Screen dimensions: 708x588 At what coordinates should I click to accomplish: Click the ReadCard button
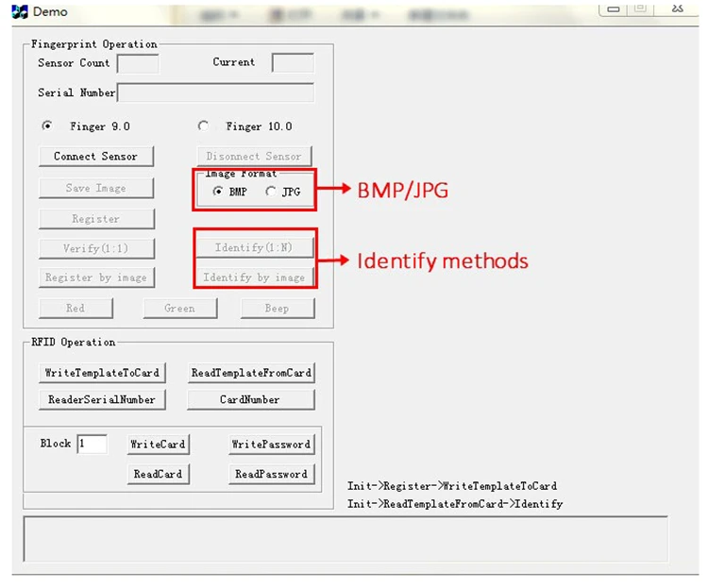158,474
